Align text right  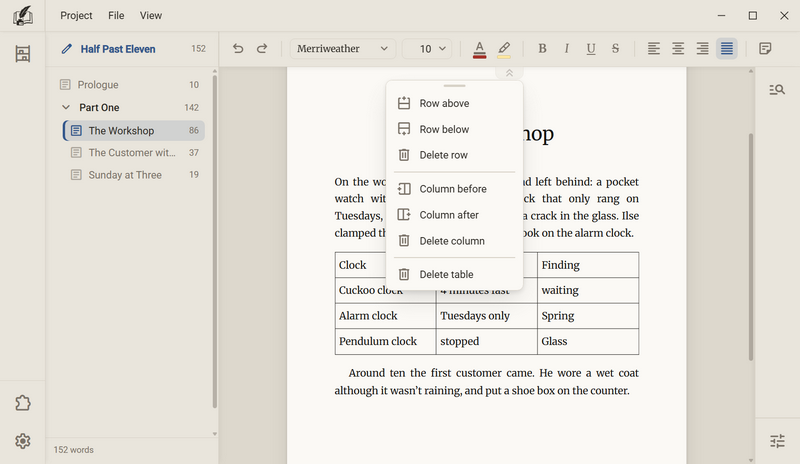pos(703,48)
